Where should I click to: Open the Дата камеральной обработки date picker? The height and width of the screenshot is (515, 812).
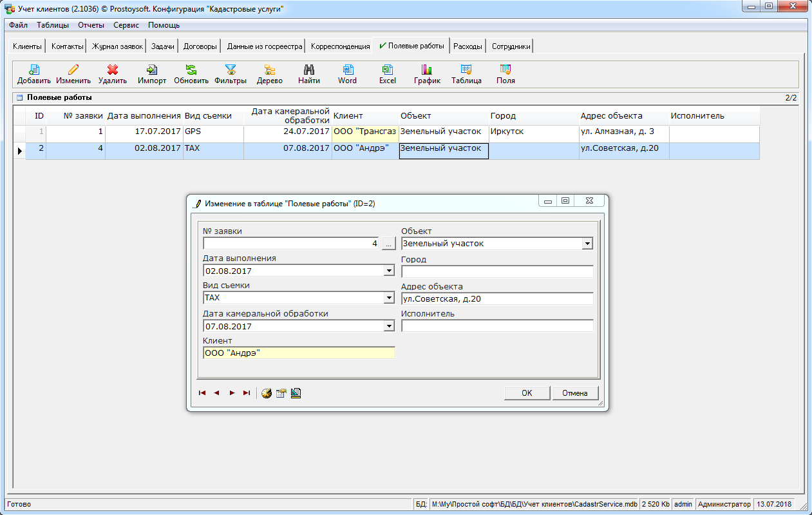pos(388,326)
